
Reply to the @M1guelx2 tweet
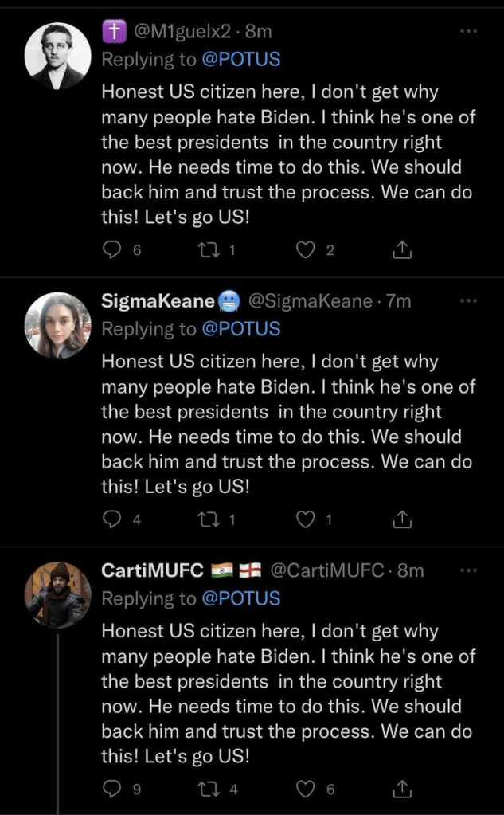click(112, 250)
